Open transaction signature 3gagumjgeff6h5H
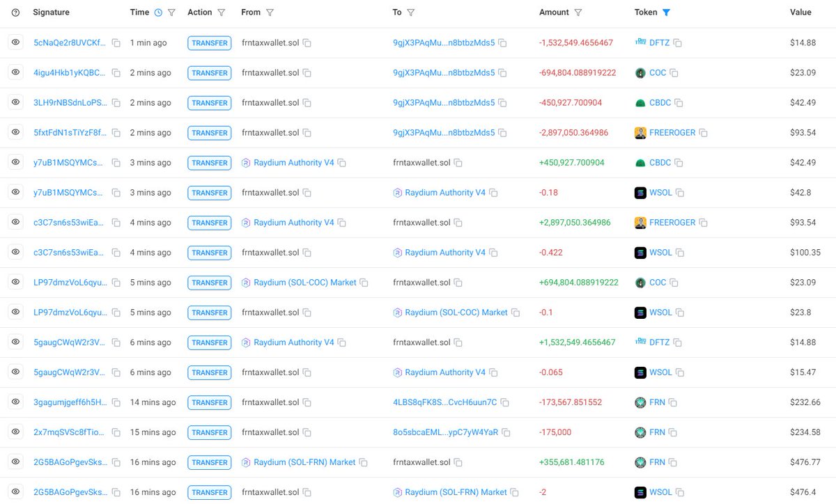Screen dimensions: 836x504 coord(70,402)
